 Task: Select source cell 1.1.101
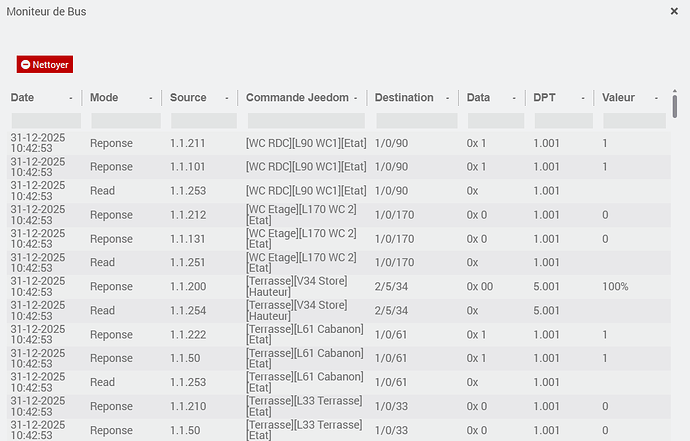pyautogui.click(x=187, y=167)
